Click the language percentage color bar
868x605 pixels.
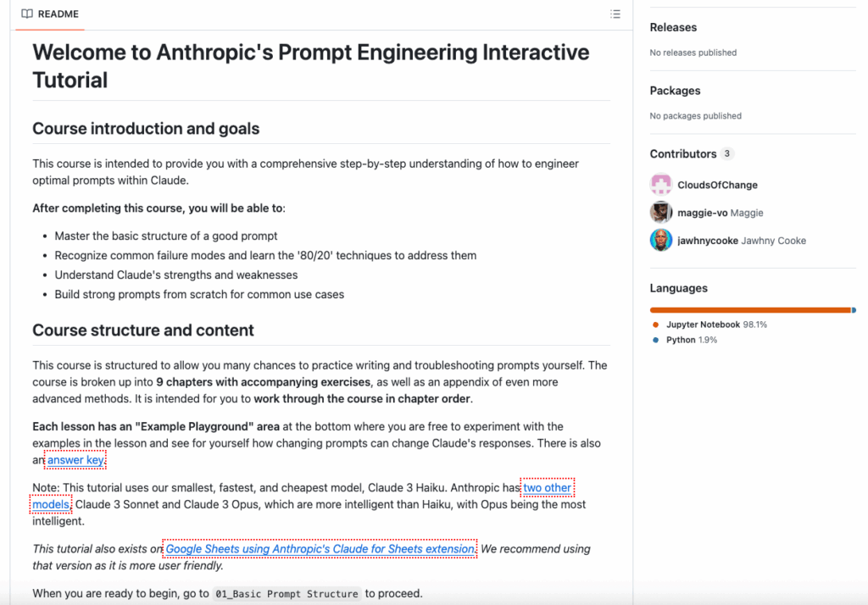[x=753, y=309]
